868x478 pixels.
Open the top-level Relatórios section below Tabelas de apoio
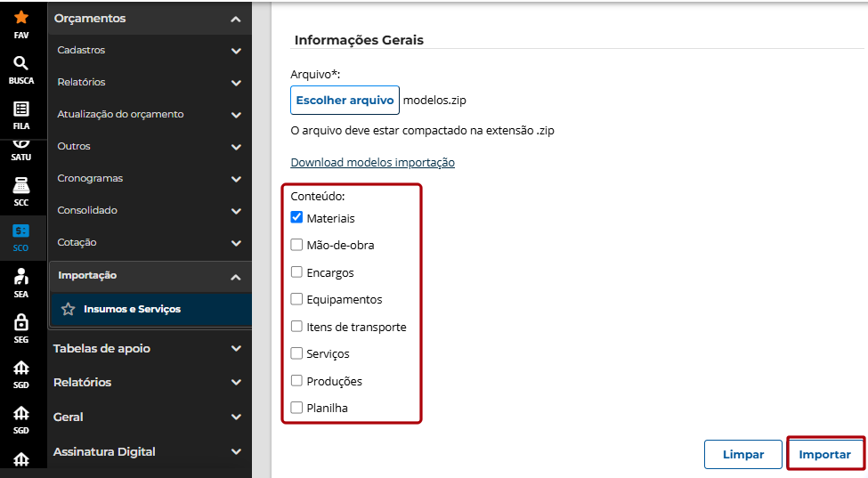pos(83,382)
